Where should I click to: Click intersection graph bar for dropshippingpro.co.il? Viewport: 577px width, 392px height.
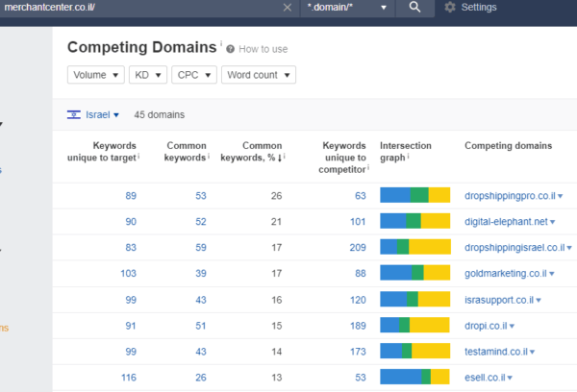[415, 195]
